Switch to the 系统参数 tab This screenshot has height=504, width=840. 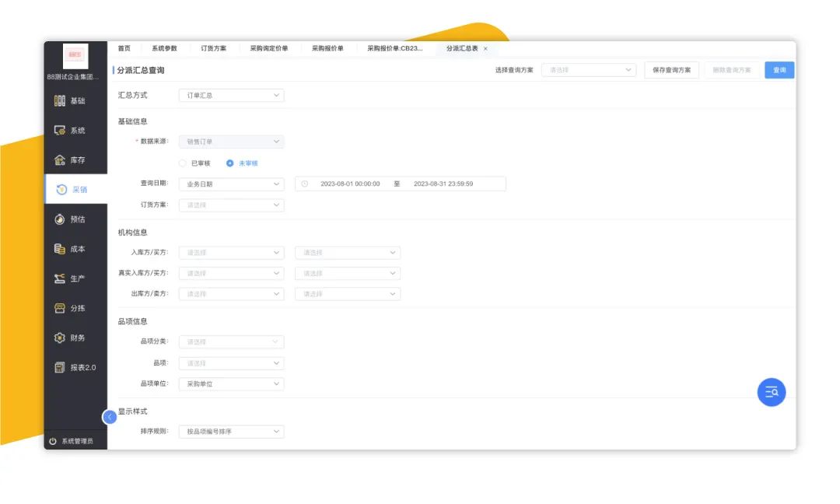[164, 49]
